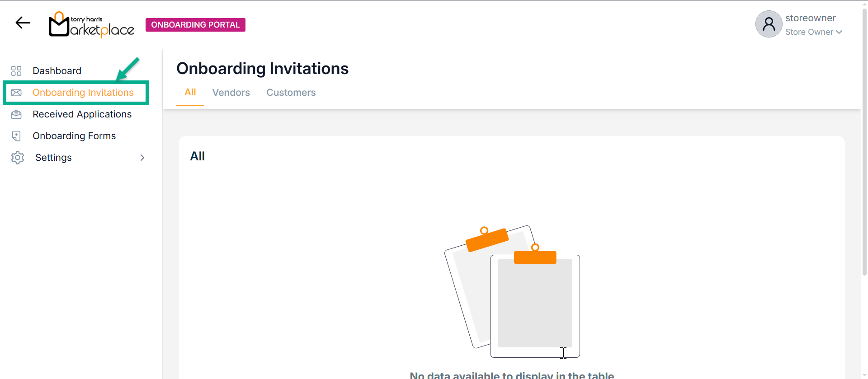Click the back arrow icon

tap(23, 23)
